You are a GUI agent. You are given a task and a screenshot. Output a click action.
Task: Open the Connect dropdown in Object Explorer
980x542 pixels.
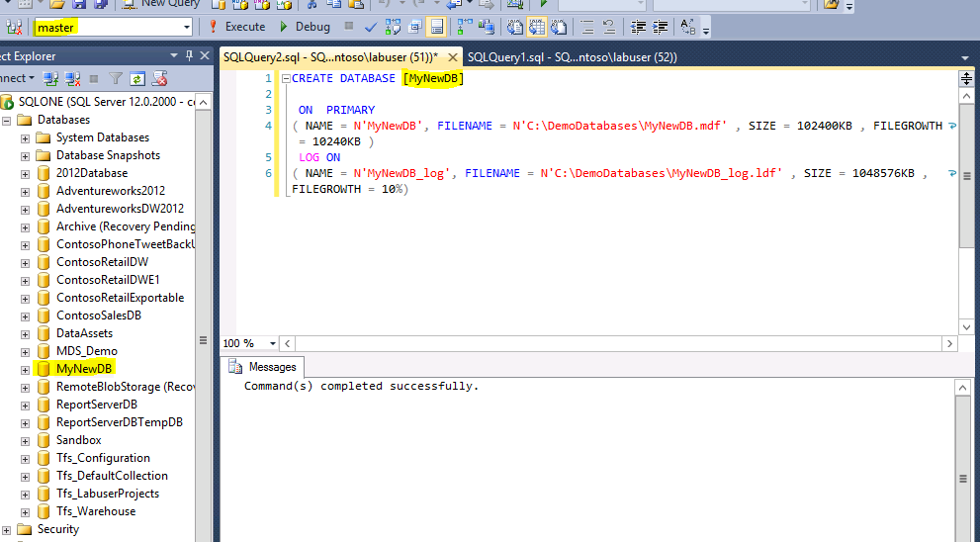point(17,78)
